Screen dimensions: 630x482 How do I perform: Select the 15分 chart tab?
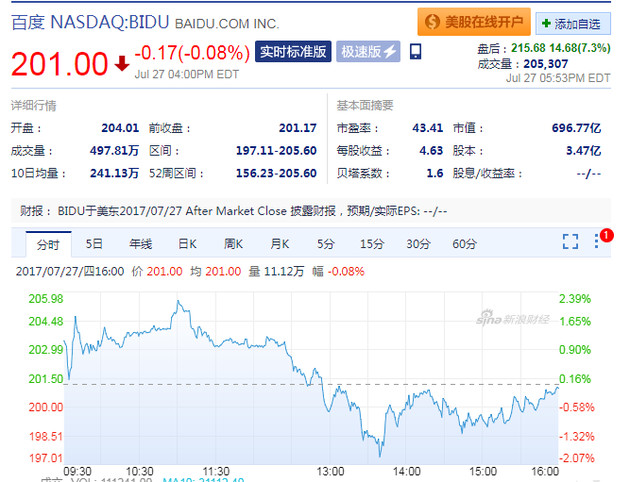pyautogui.click(x=372, y=244)
